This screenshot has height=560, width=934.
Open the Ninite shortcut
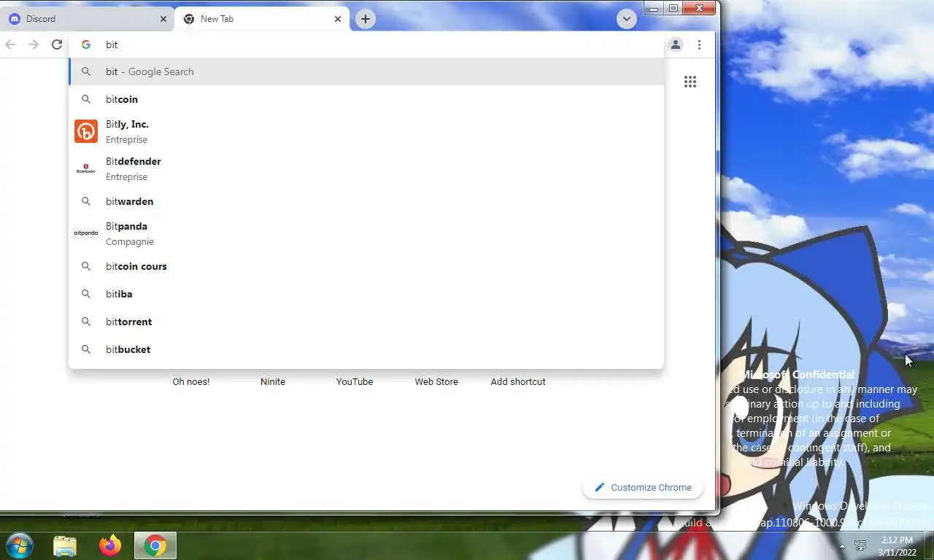coord(273,381)
